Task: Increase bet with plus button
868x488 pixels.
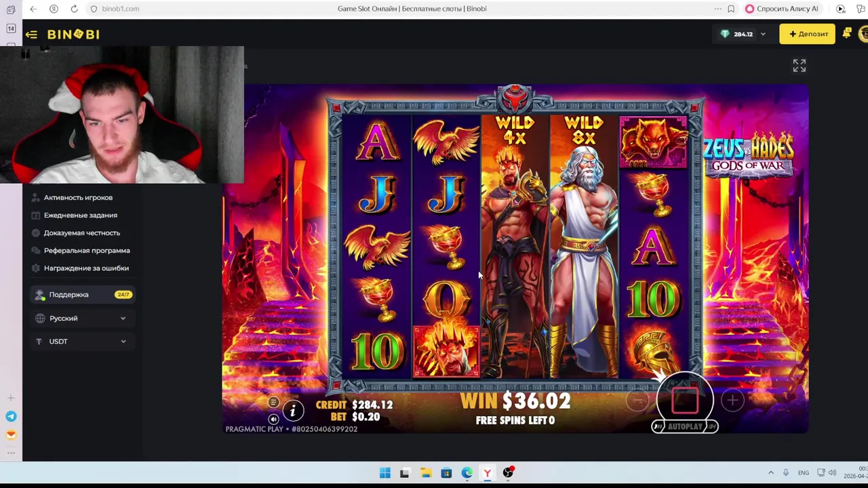Action: tap(732, 401)
